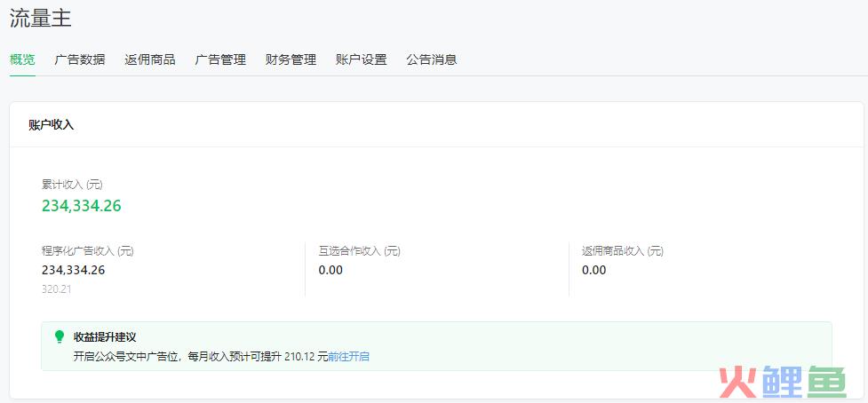This screenshot has height=403, width=868.
Task: Click the 流量主 page title
Action: pyautogui.click(x=40, y=19)
